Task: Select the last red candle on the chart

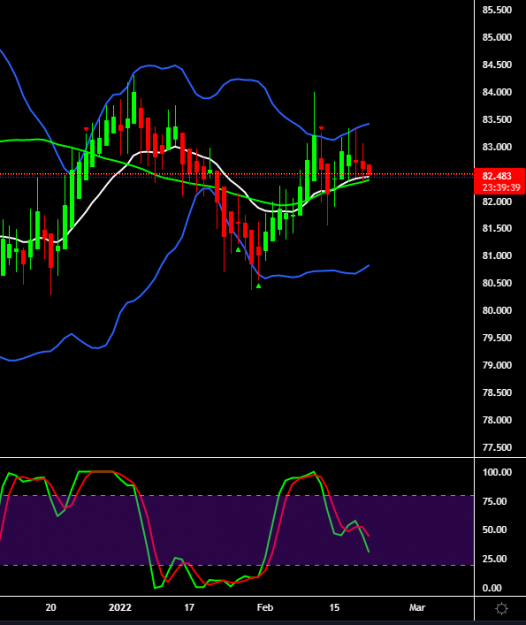Action: (369, 169)
